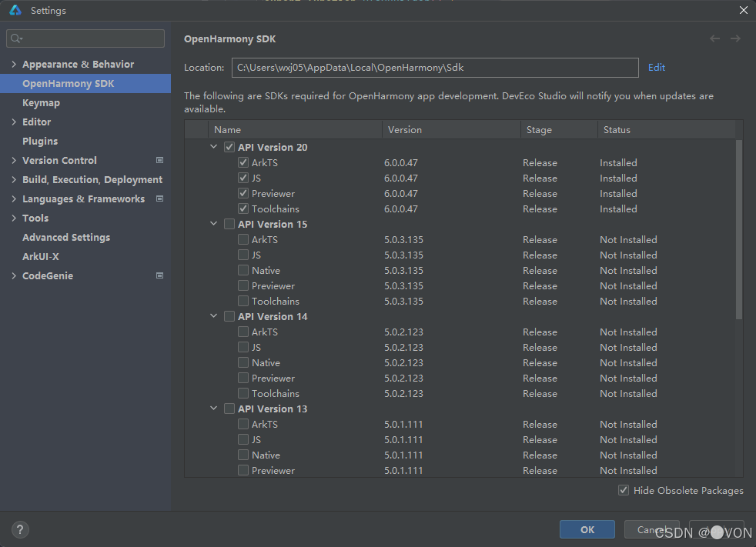Click the Edit link beside Location
Image resolution: width=756 pixels, height=547 pixels.
point(657,67)
